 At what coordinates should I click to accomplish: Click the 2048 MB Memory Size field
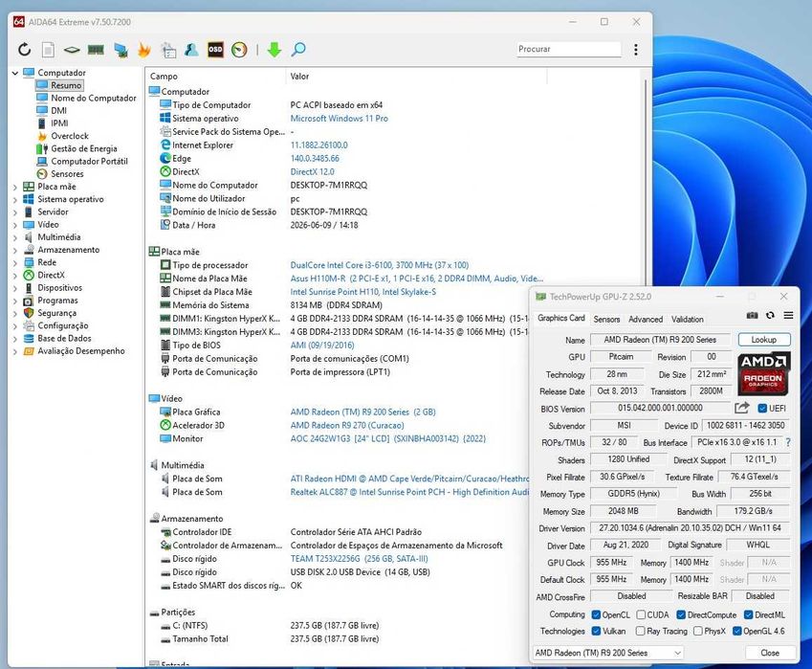(x=623, y=511)
